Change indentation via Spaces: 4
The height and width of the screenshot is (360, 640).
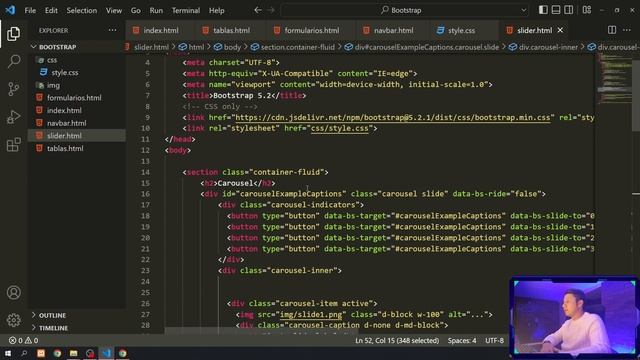[462, 340]
